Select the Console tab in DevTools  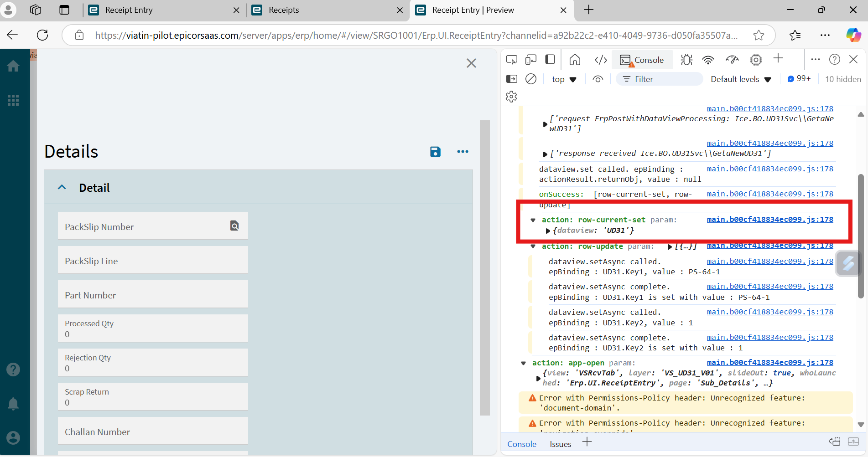click(x=642, y=60)
